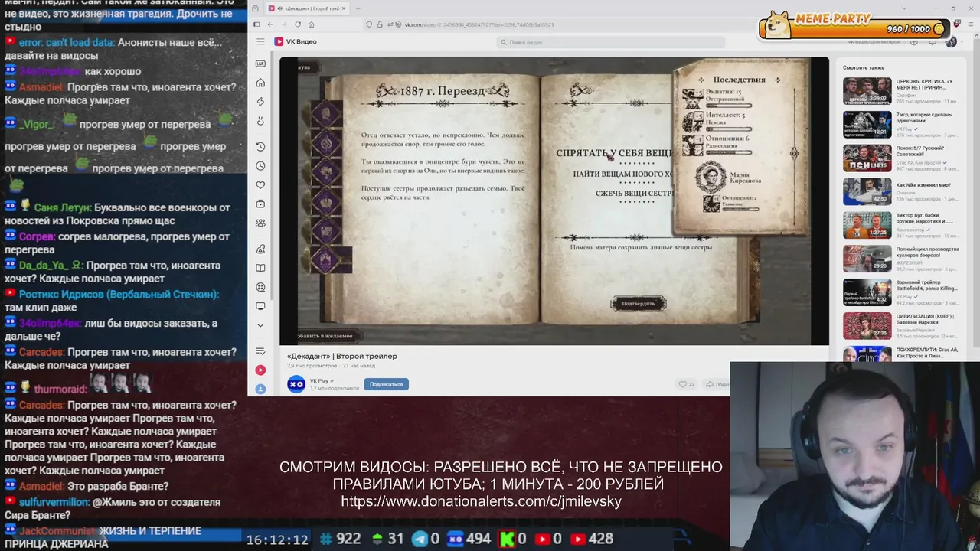The width and height of the screenshot is (980, 551).
Task: Select the «Декадант» Второй трейлер tab
Action: (x=308, y=8)
